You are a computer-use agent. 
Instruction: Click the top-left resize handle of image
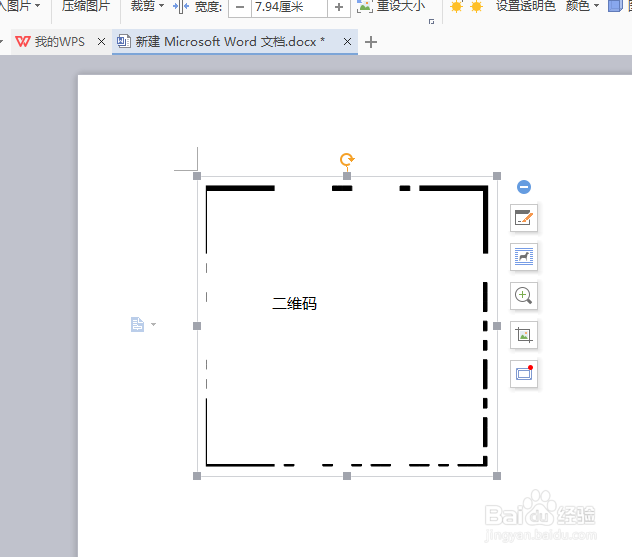pyautogui.click(x=197, y=176)
